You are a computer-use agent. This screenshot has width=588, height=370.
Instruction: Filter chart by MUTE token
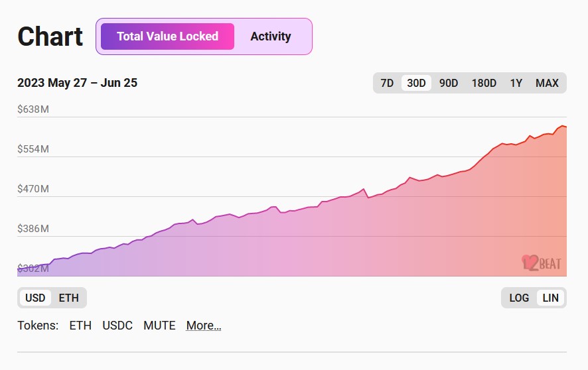pyautogui.click(x=159, y=326)
